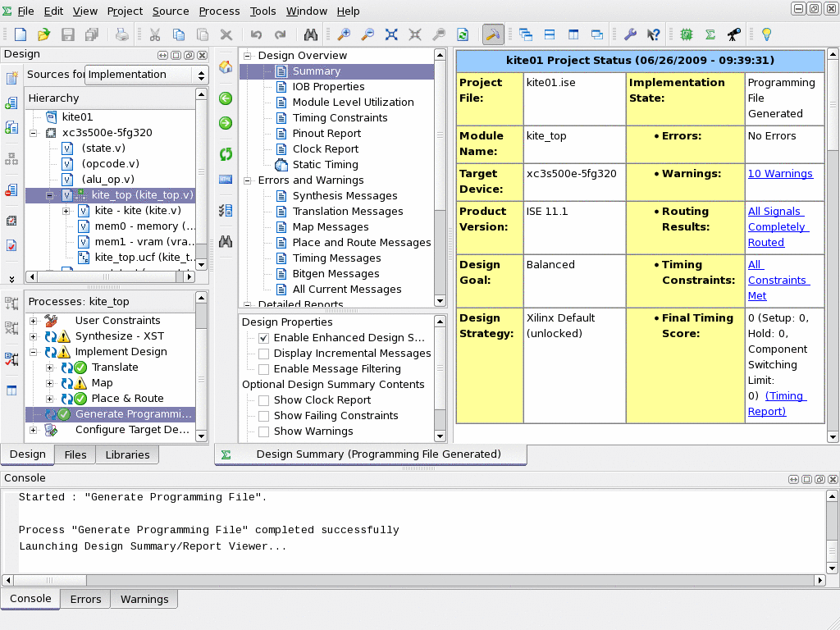Open the Timing Report link
Image resolution: width=840 pixels, height=630 pixels.
point(777,404)
